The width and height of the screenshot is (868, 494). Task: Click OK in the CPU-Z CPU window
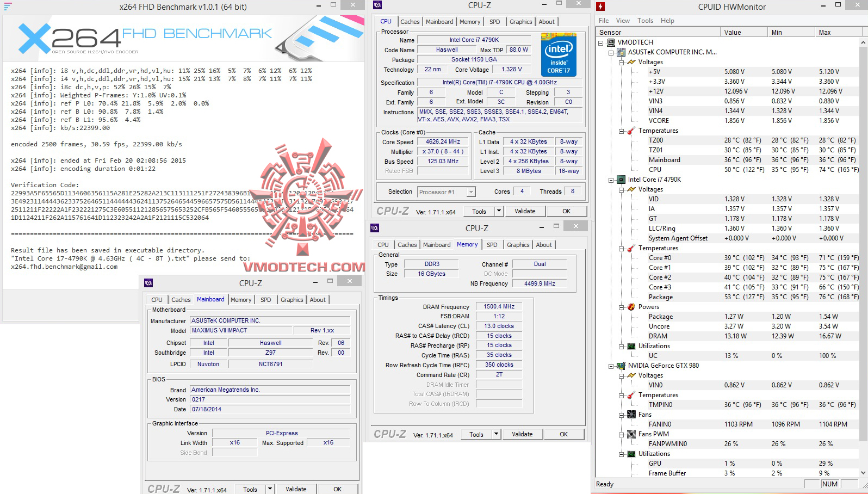pos(567,211)
